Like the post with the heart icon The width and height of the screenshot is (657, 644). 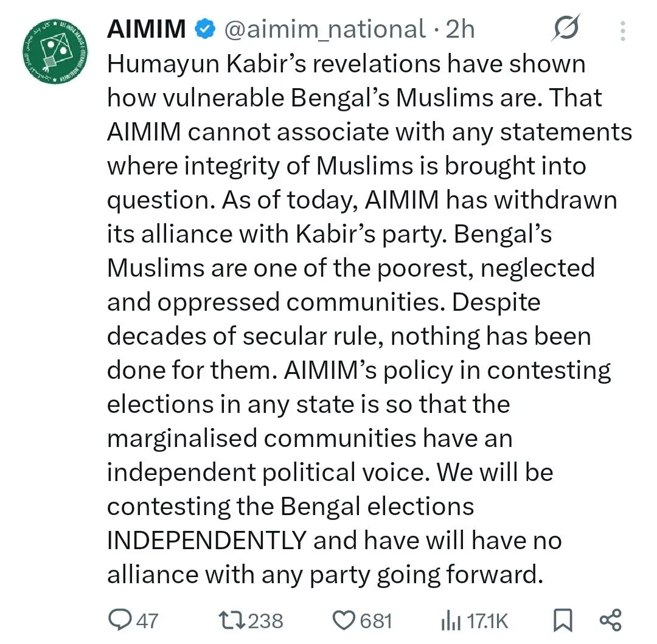(345, 620)
